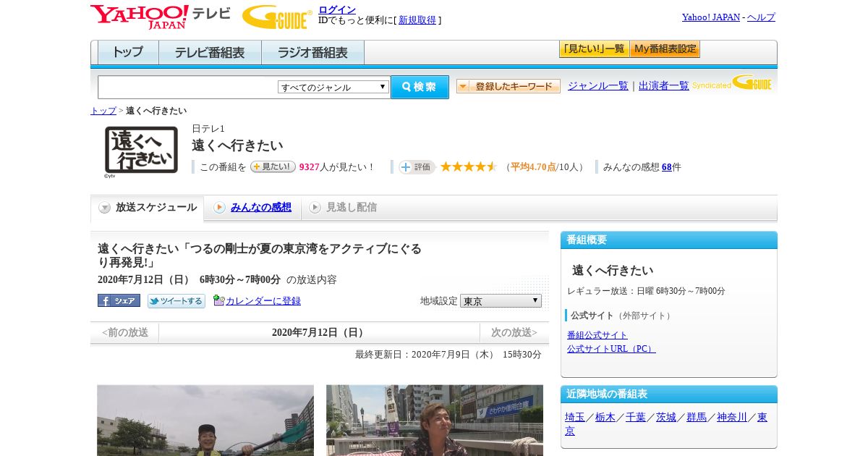
Task: Click the G-GUIDE logo in header
Action: pyautogui.click(x=277, y=17)
